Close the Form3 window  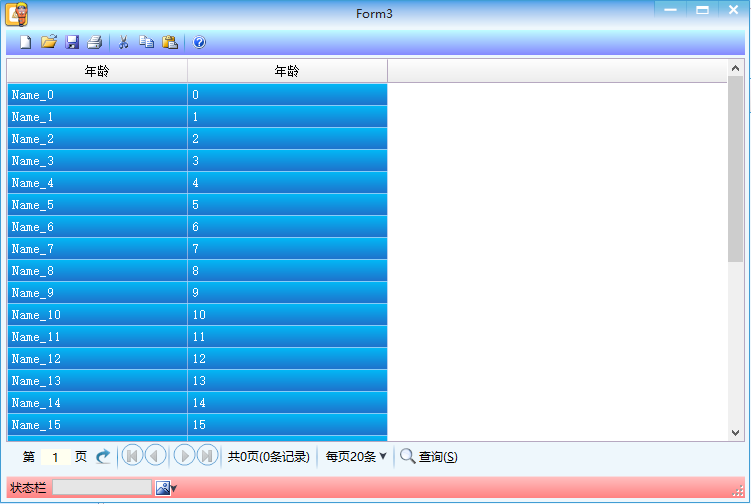click(733, 10)
